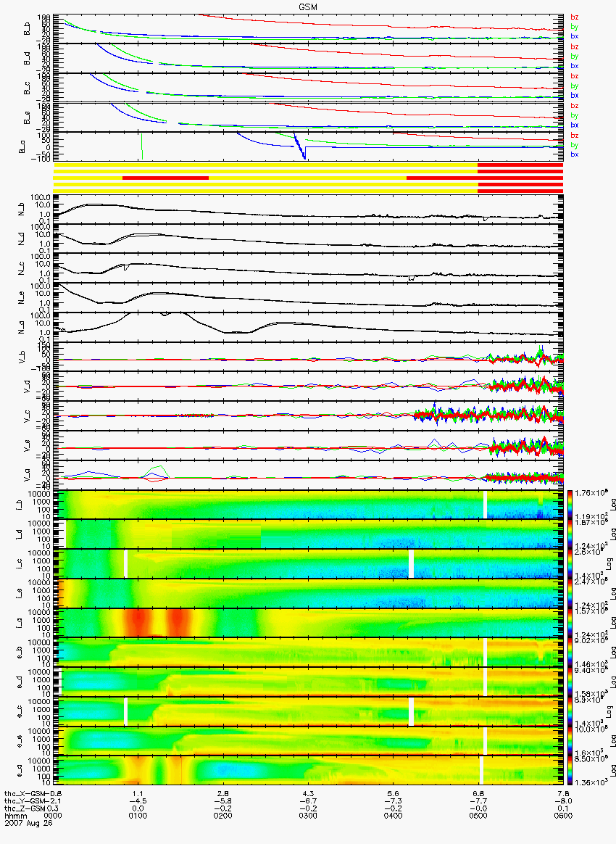Screen dimensions: 616x844
Task: Click the Y-GSM value -6.7
Action: tap(308, 800)
